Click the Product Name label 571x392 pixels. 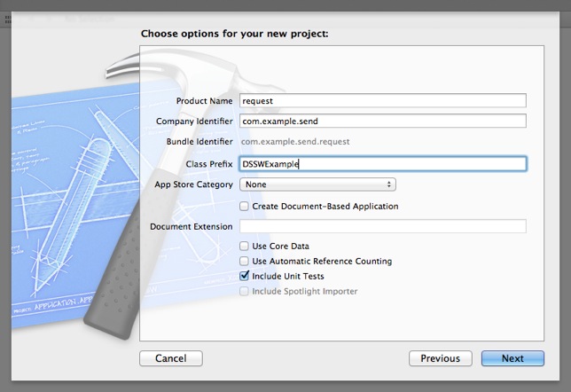click(x=204, y=101)
